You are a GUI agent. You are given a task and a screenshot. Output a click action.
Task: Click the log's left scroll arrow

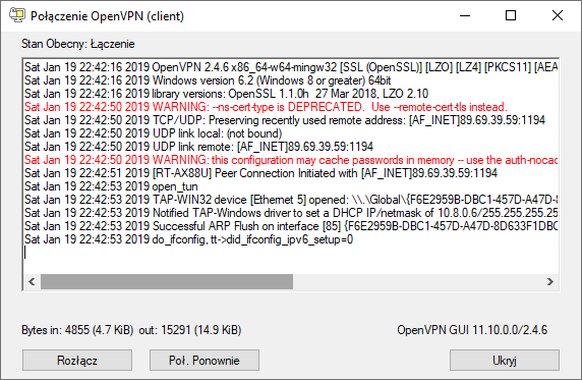pyautogui.click(x=32, y=282)
